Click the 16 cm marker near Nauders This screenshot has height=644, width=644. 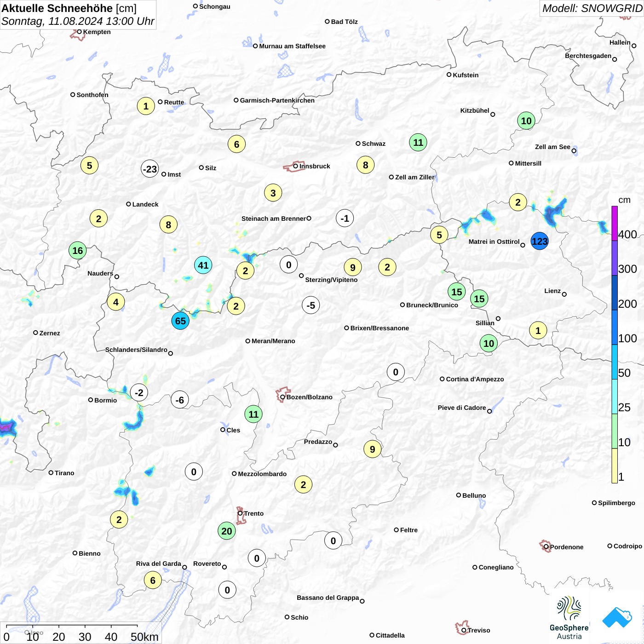pos(78,251)
